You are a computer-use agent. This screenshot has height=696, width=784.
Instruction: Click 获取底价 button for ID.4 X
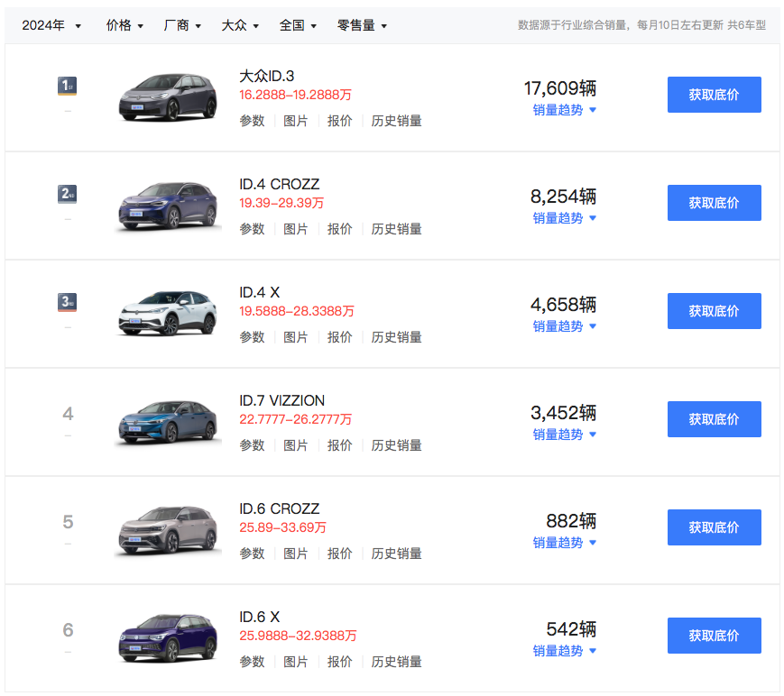pos(714,311)
